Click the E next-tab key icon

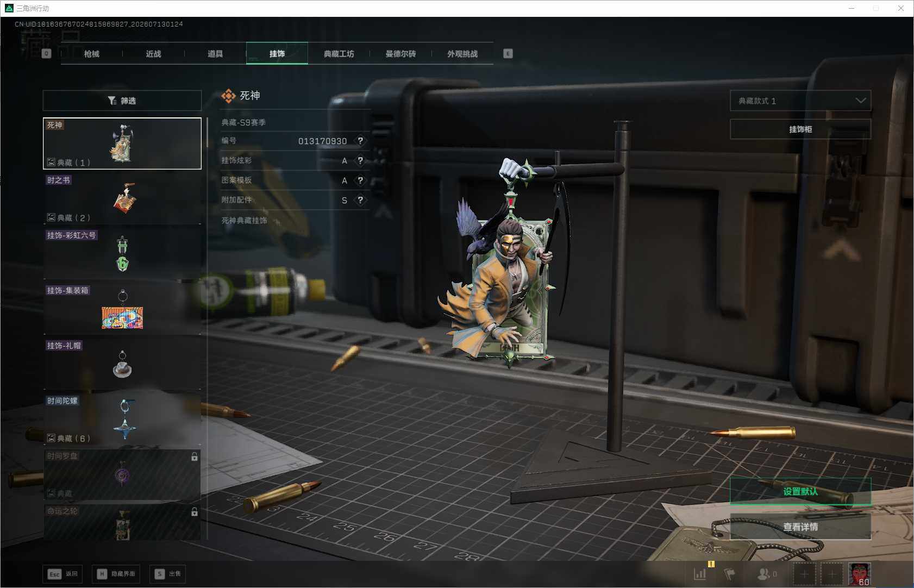508,53
